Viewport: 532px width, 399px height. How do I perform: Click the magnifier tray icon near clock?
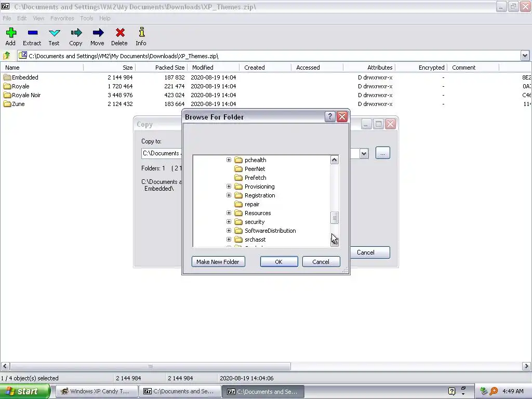pos(494,391)
